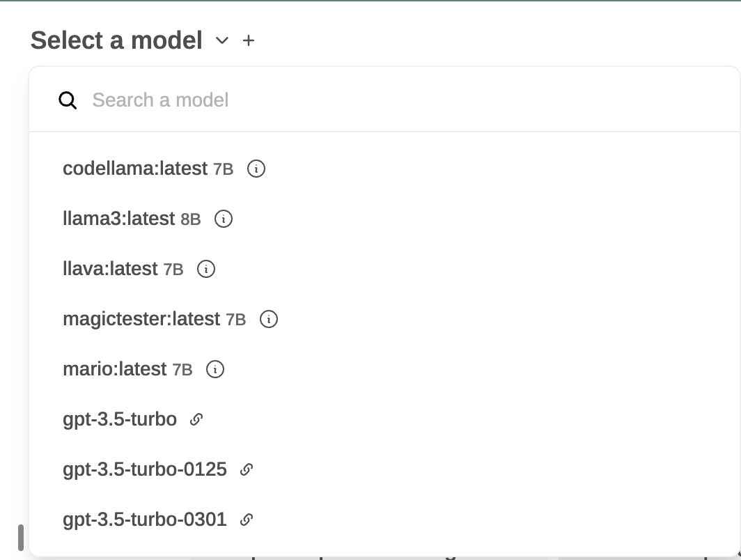Click the search magnifier icon

[x=68, y=100]
